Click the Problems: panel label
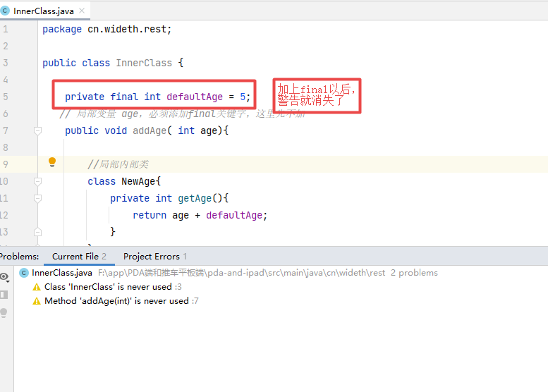The image size is (548, 392). point(19,257)
